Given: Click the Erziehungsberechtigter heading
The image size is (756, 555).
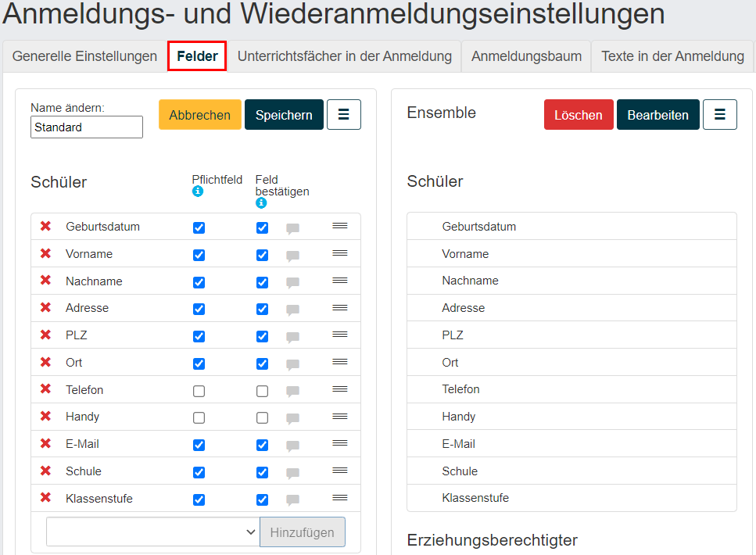Looking at the screenshot, I should (x=493, y=540).
